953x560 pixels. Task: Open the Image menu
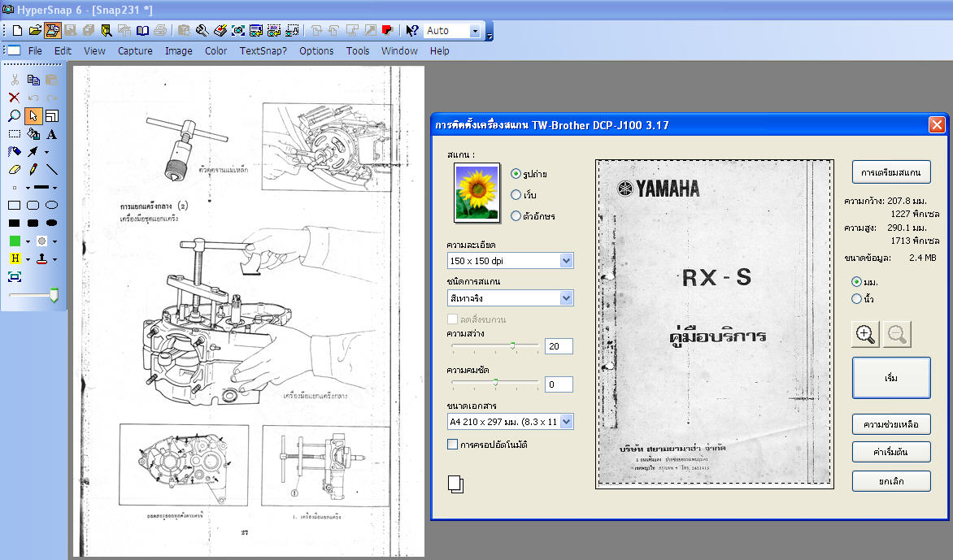pos(179,51)
